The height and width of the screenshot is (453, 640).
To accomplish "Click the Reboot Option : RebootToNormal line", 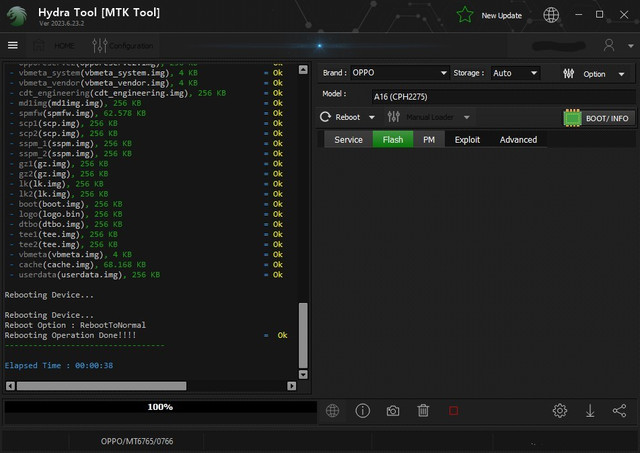I will 75,325.
